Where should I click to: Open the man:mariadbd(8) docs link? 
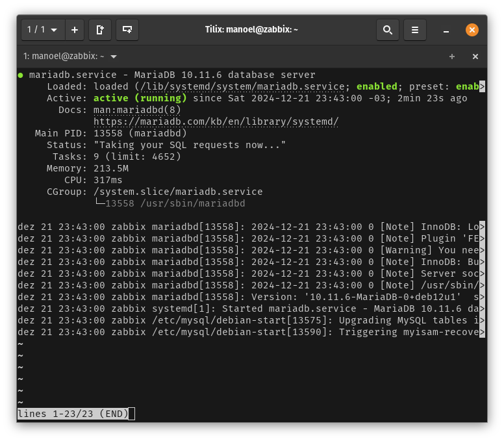pos(137,110)
